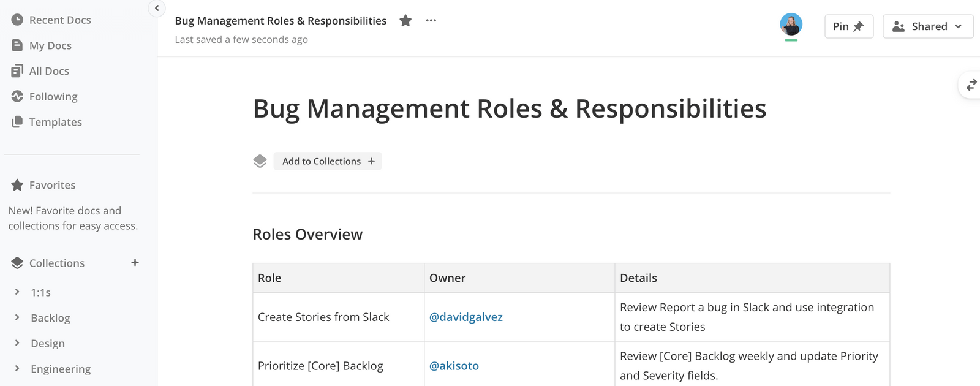
Task: Toggle the favorite star beside the doc title
Action: (x=405, y=21)
